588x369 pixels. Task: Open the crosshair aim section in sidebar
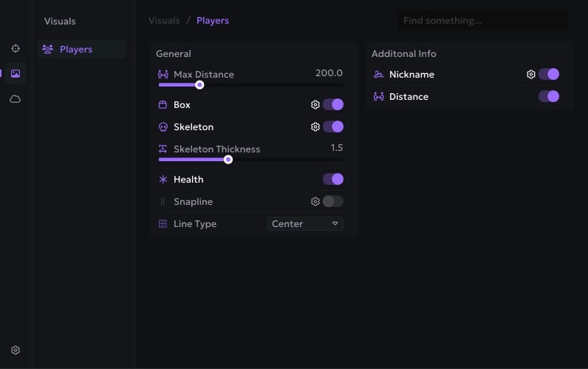(x=16, y=49)
